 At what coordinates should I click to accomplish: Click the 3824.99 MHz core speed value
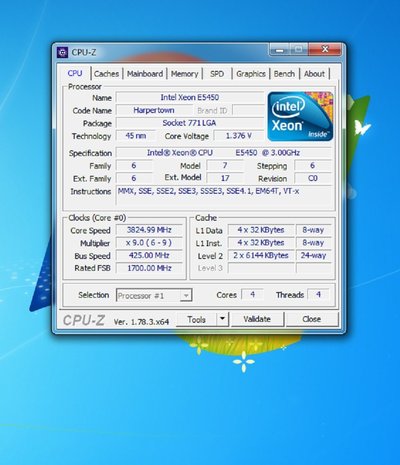[x=149, y=230]
